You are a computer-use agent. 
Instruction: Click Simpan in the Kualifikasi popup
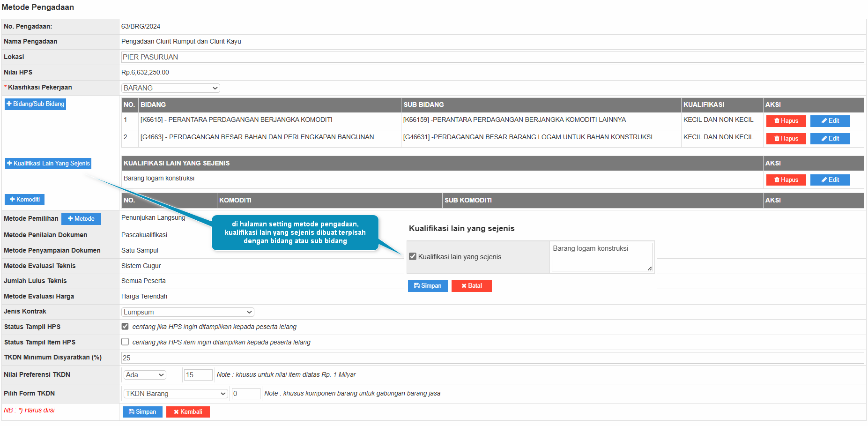pos(428,286)
